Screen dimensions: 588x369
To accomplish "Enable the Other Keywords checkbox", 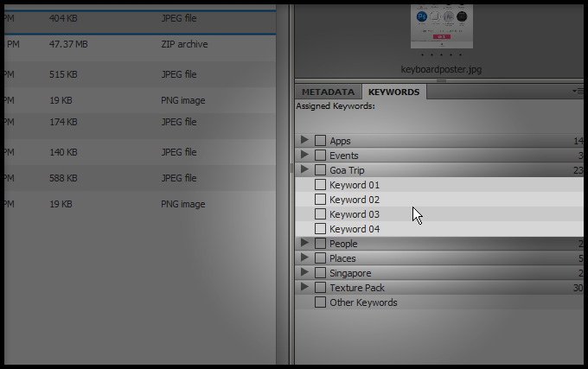I will click(x=320, y=302).
